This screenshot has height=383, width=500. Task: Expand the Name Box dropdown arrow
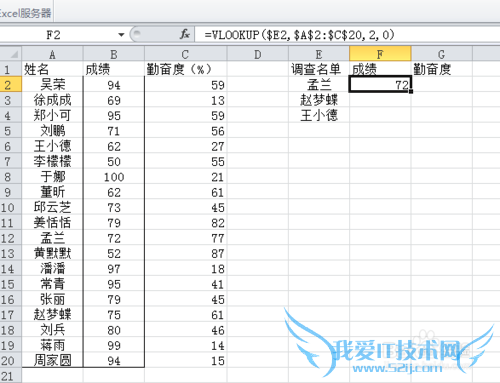[x=121, y=35]
